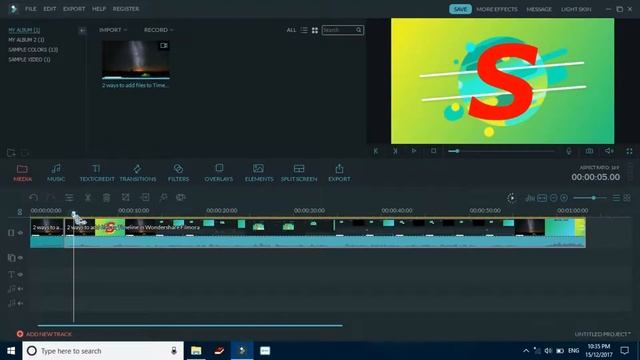Open the RECORD dropdown
The height and width of the screenshot is (360, 640).
[159, 30]
